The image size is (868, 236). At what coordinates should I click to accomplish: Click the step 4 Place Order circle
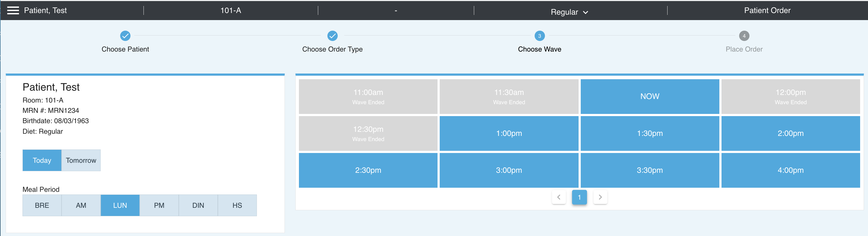[x=744, y=36]
